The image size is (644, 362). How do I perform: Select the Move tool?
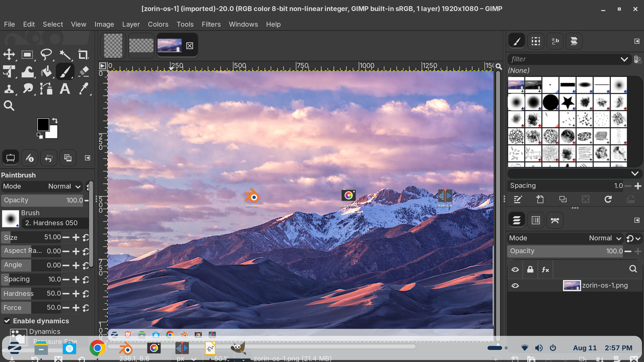tap(9, 55)
